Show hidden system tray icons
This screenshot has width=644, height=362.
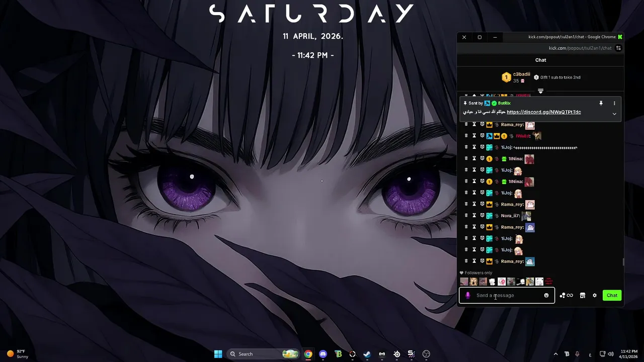(555, 354)
